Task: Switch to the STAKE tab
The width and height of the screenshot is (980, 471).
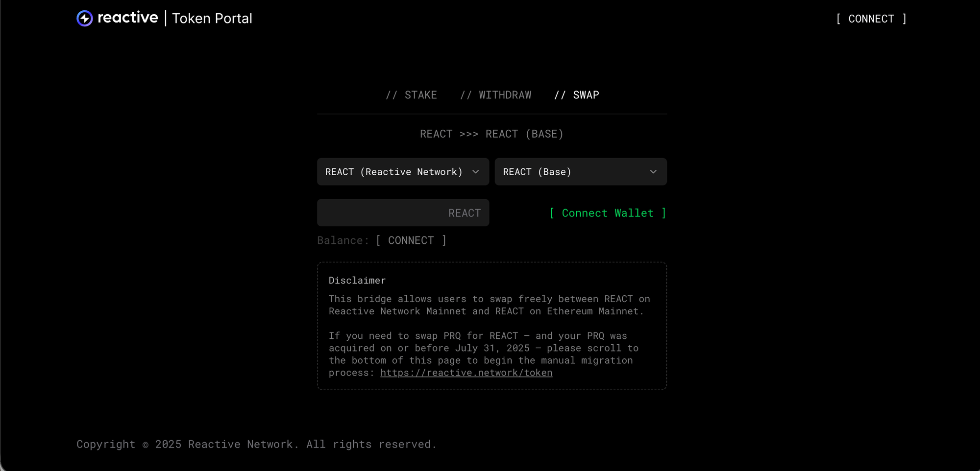Action: [x=411, y=95]
